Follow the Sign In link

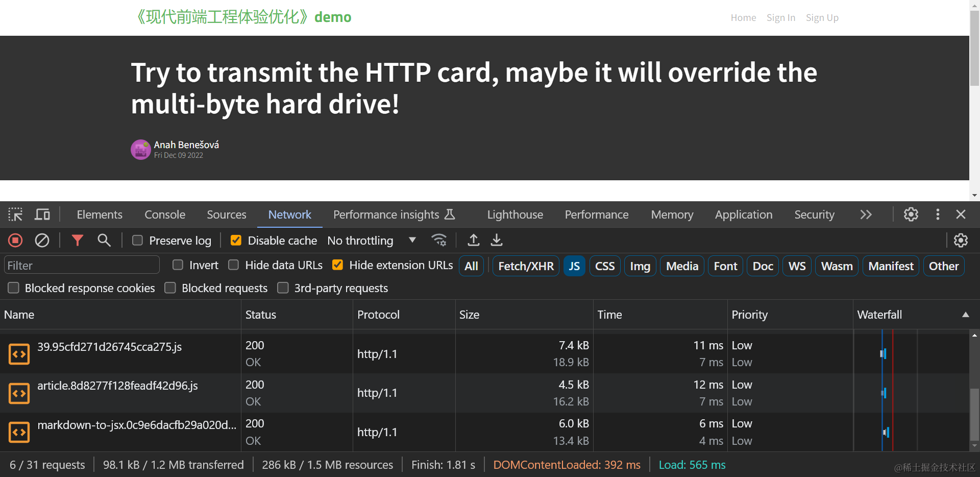[x=780, y=18]
